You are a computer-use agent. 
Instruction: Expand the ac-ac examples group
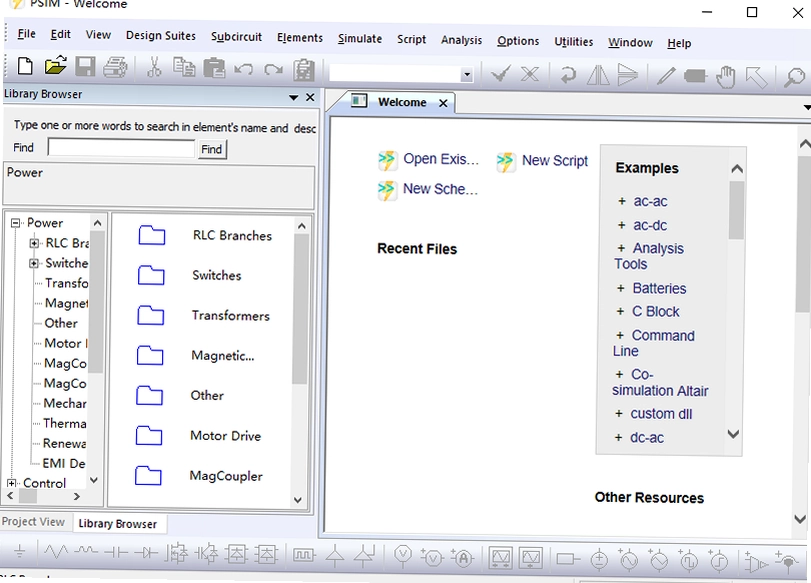pos(622,201)
